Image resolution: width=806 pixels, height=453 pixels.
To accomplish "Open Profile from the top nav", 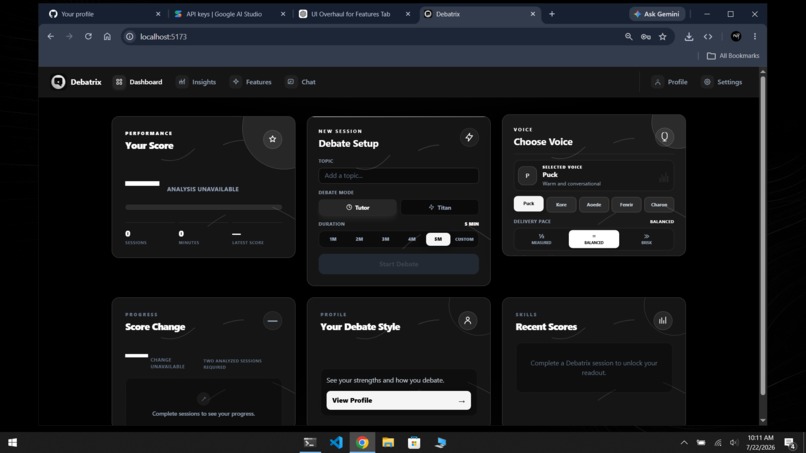I will click(x=670, y=82).
